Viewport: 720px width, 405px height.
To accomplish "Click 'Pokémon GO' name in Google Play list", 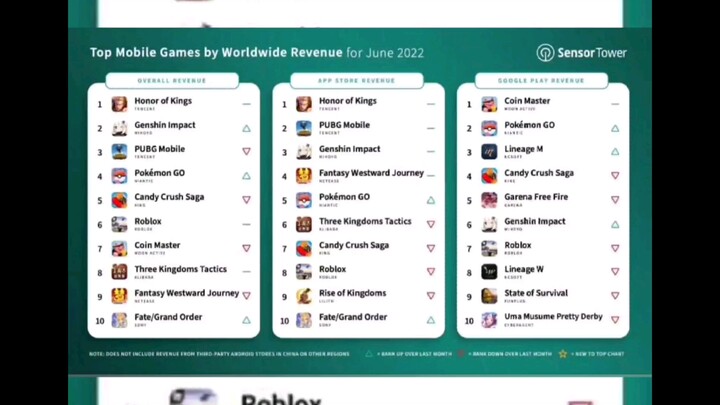I will pos(529,125).
